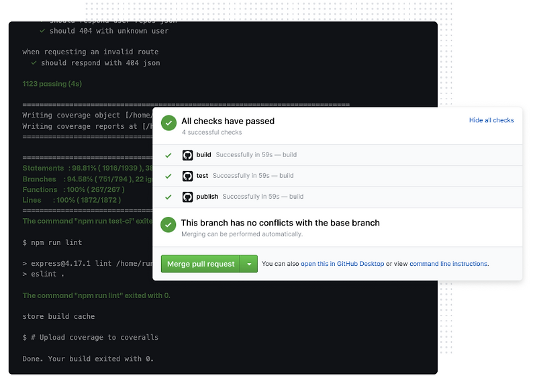Click the publish check's GitHub Actions avatar icon
The width and height of the screenshot is (537, 392).
click(186, 197)
